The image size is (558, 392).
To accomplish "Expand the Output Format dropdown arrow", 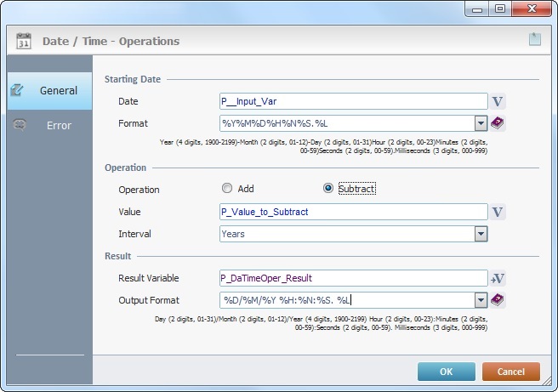I will pyautogui.click(x=481, y=300).
